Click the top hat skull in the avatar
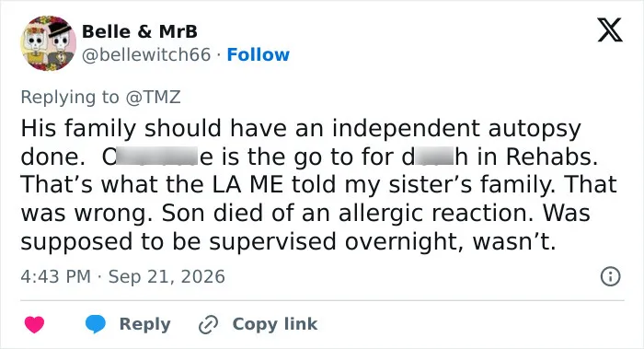This screenshot has height=349, width=644. coord(61,45)
